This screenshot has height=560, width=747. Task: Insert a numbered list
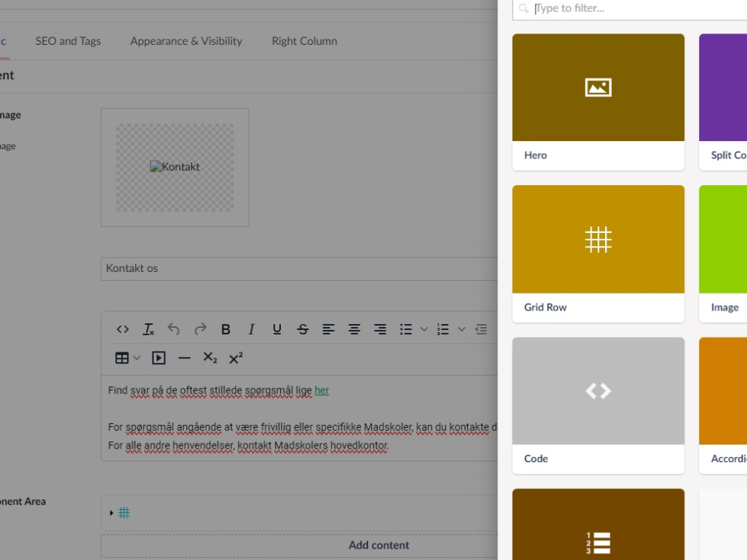tap(443, 329)
